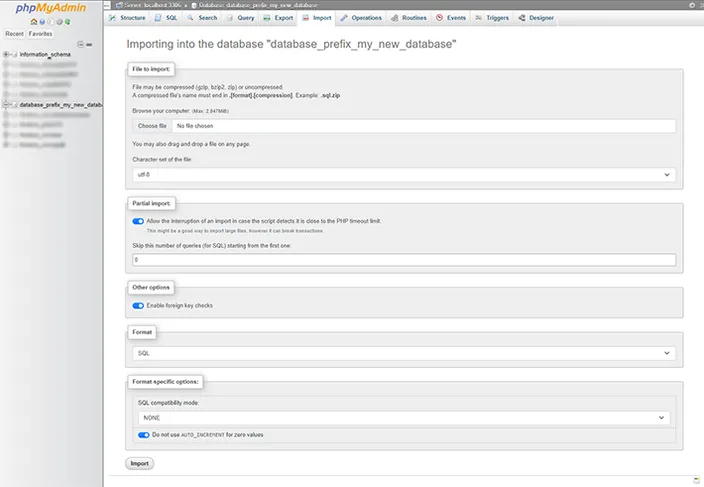
Task: Click the SQL tab icon
Action: point(158,18)
